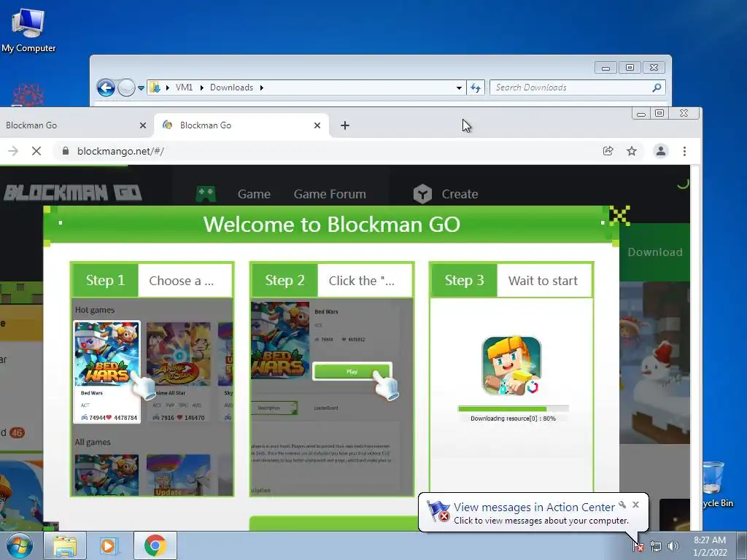747x560 pixels.
Task: Go back in the Downloads explorer window
Action: pos(106,87)
